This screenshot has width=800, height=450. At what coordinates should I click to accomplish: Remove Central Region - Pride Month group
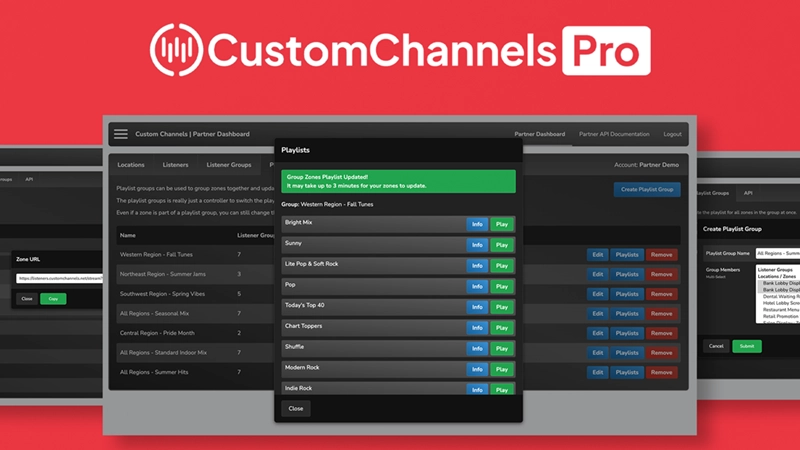[x=662, y=333]
